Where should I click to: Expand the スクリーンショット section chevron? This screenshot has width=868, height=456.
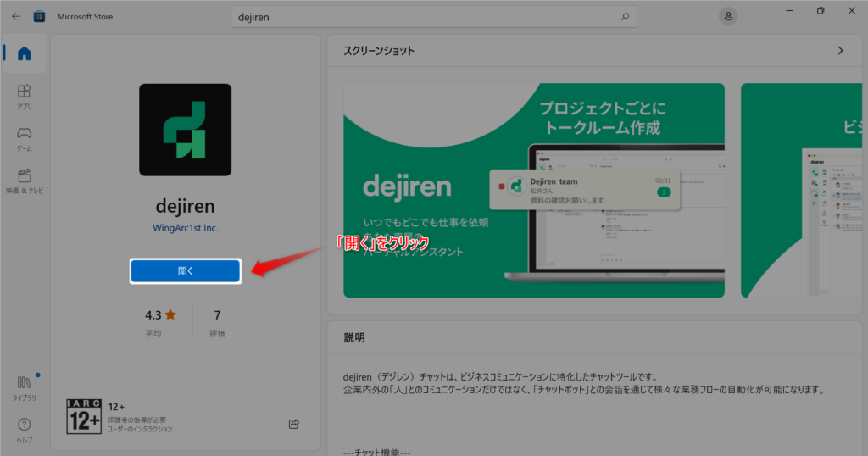(x=840, y=50)
